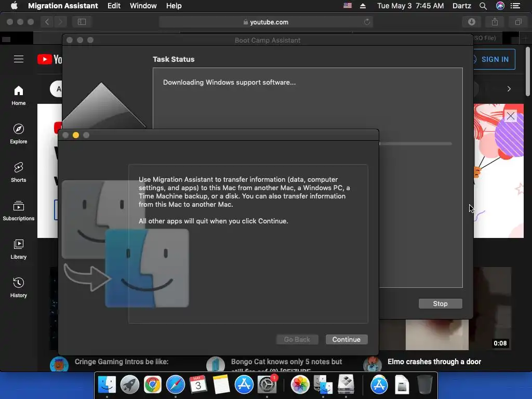Click Boot Camp download progress bar

coord(415,144)
